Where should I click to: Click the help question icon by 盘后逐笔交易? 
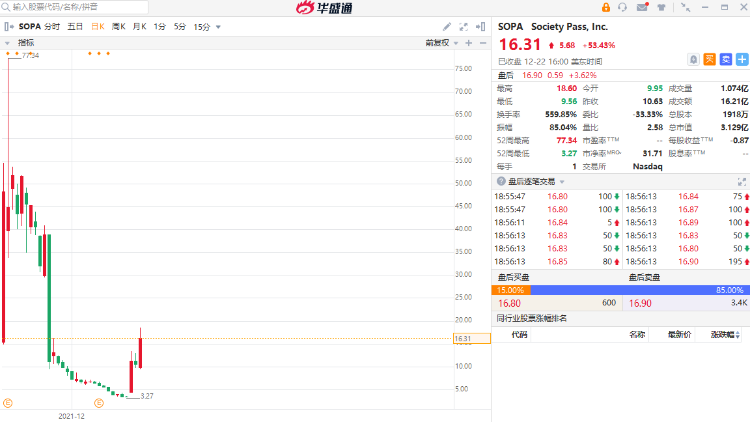tap(501, 181)
